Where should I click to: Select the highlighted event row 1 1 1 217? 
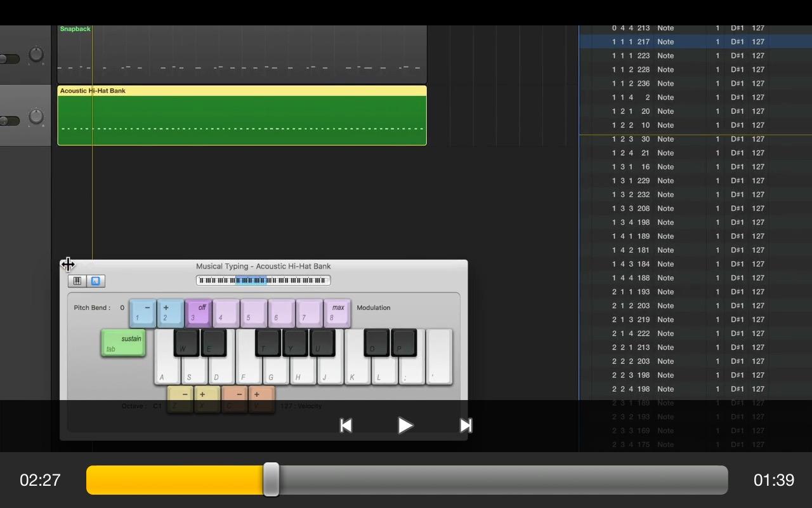point(695,42)
